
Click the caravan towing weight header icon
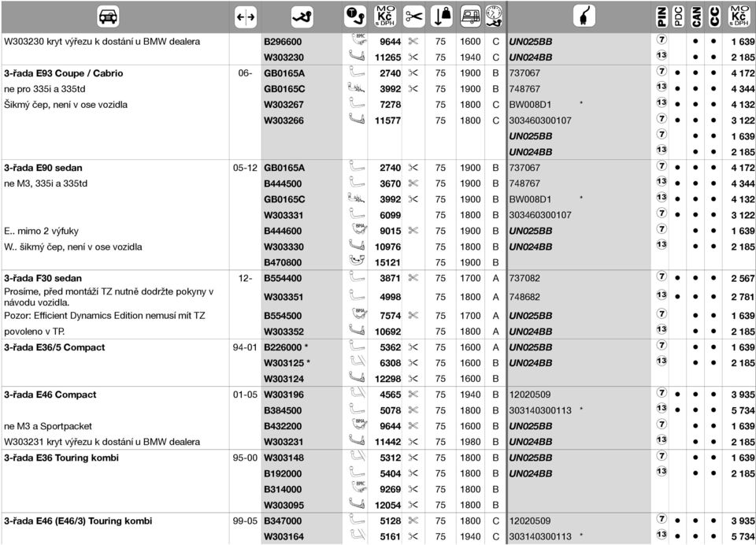coord(470,17)
